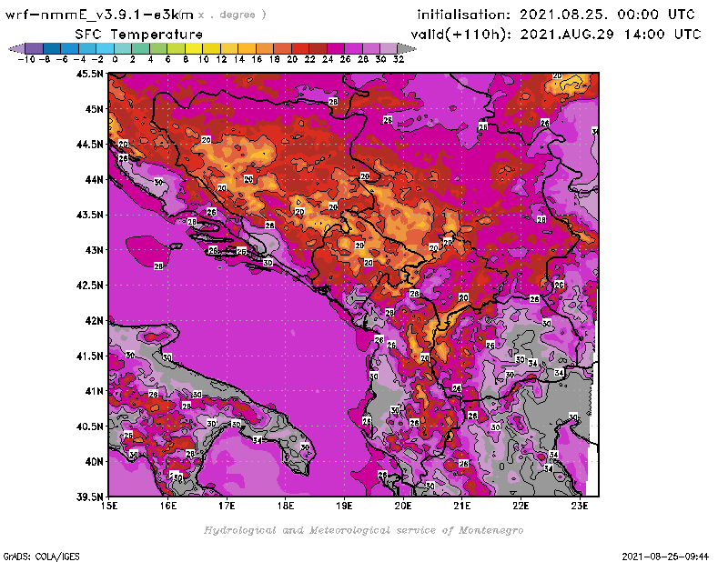Click the 'SFC Temperature' heading
728x562 pixels.
139,35
